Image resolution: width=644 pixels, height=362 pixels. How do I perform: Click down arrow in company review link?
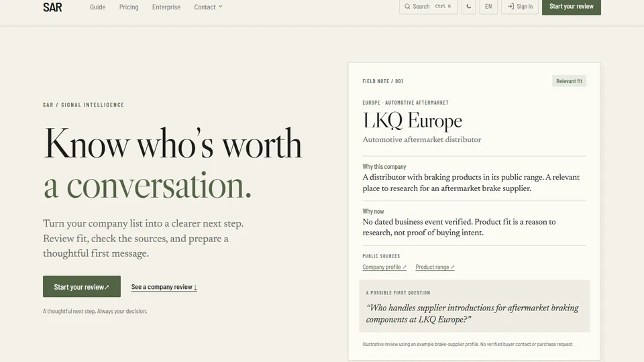(195, 288)
